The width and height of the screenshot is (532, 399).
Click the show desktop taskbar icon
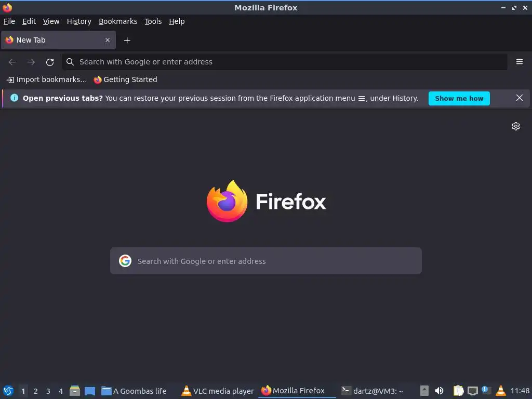(x=90, y=391)
